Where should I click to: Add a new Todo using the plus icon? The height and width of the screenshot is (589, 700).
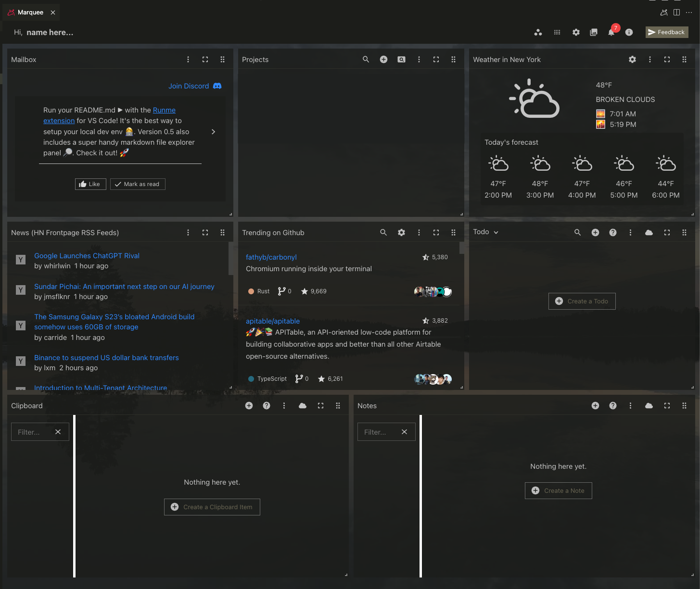pyautogui.click(x=595, y=232)
